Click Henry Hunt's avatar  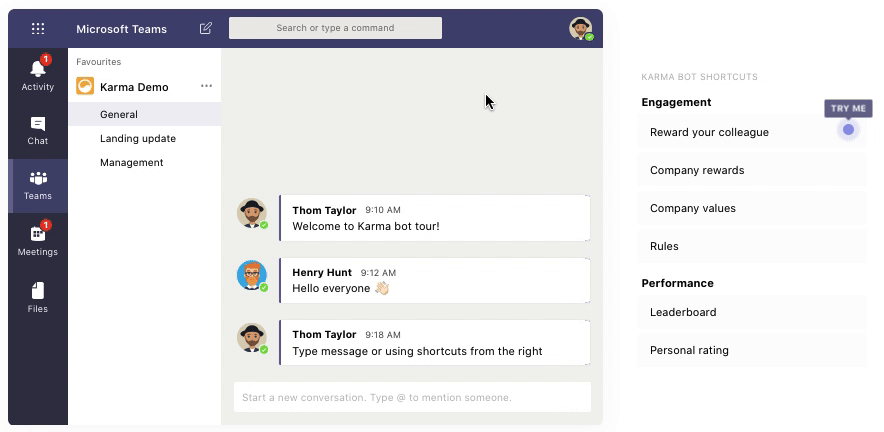(251, 275)
